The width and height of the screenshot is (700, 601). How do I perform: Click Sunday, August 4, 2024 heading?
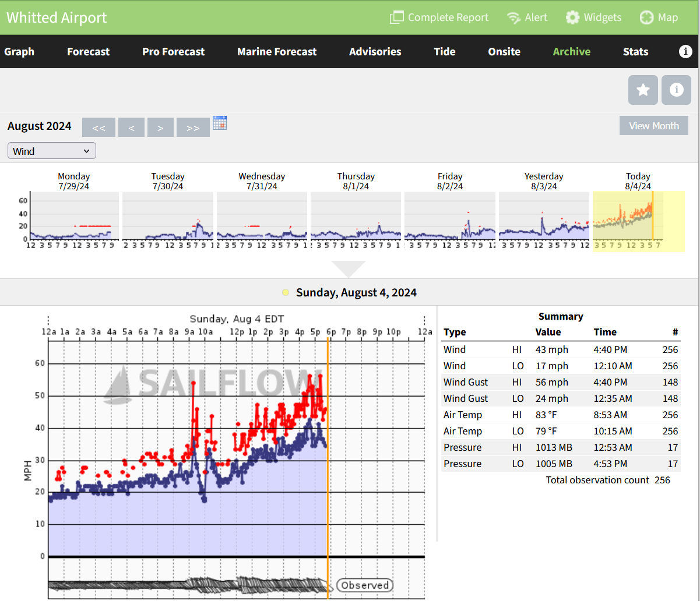pos(356,292)
